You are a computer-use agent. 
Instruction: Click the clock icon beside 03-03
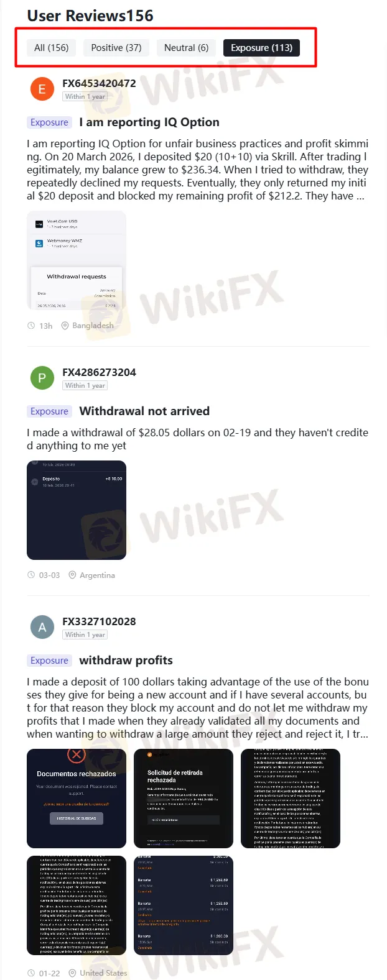click(x=31, y=575)
